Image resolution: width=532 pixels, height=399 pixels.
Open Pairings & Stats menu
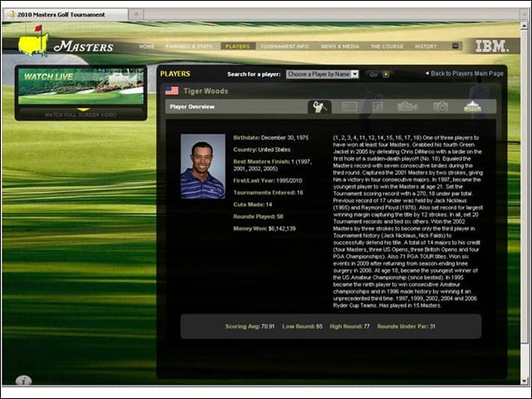[189, 47]
